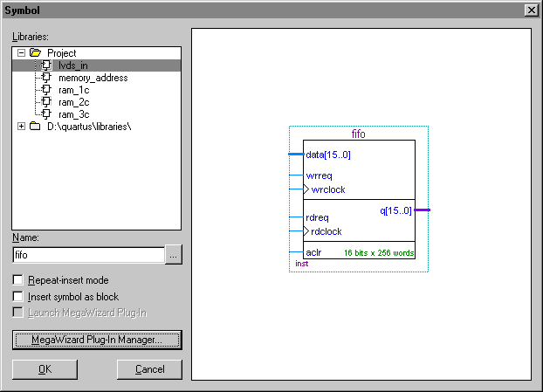Expand the D:\quartus\libraries\ node

click(x=22, y=127)
